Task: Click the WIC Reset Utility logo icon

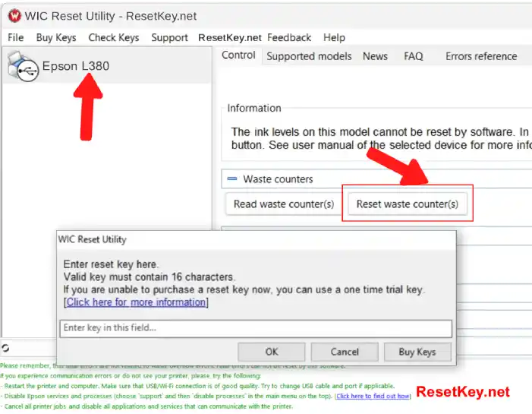Action: (14, 16)
